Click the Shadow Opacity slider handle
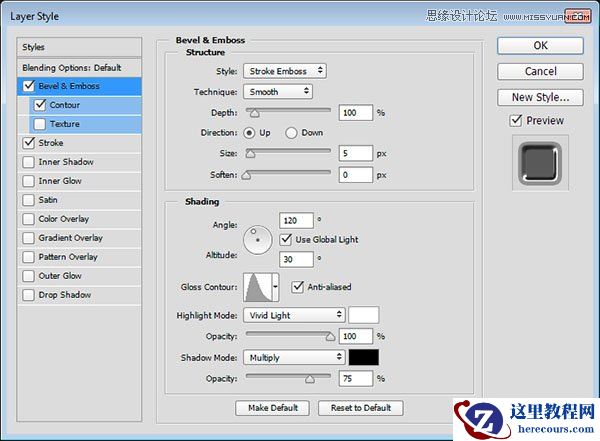The height and width of the screenshot is (441, 600). point(310,379)
